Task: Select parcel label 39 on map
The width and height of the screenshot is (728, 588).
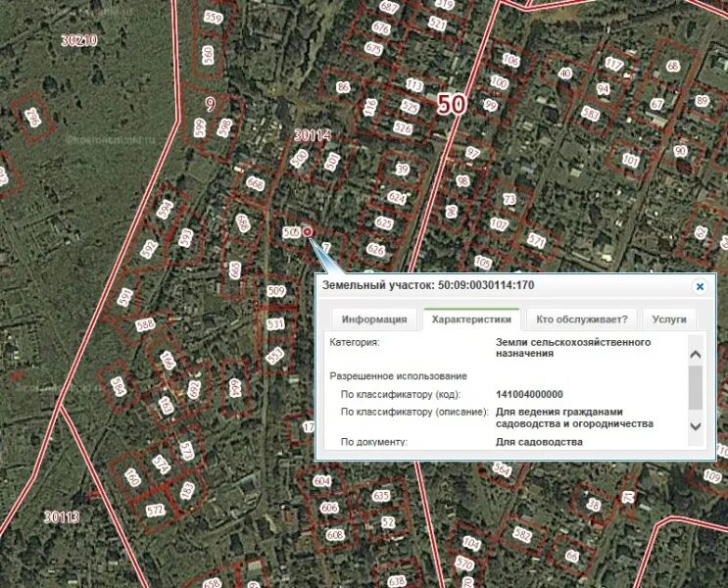Action: coord(402,170)
